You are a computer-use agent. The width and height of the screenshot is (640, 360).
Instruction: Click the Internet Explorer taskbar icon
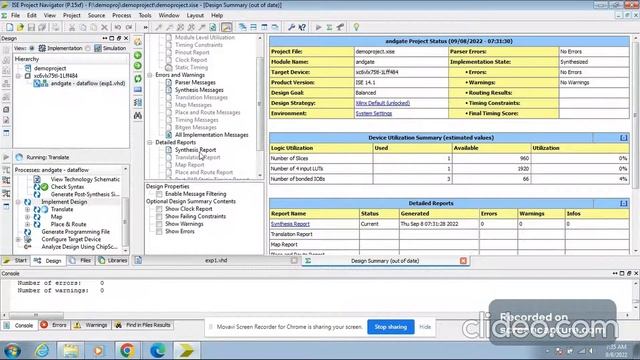click(x=42, y=350)
